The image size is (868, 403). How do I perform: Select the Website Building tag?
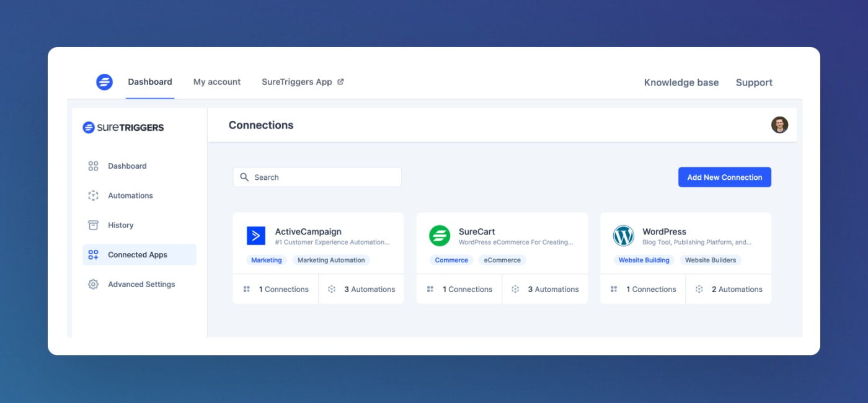pos(644,260)
